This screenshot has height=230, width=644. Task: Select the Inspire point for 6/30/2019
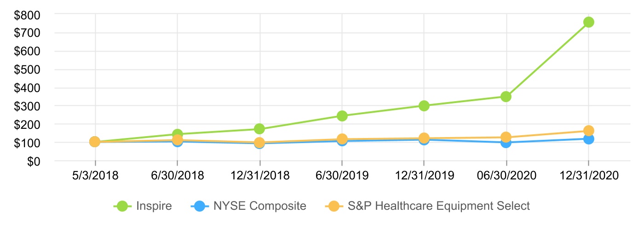342,116
